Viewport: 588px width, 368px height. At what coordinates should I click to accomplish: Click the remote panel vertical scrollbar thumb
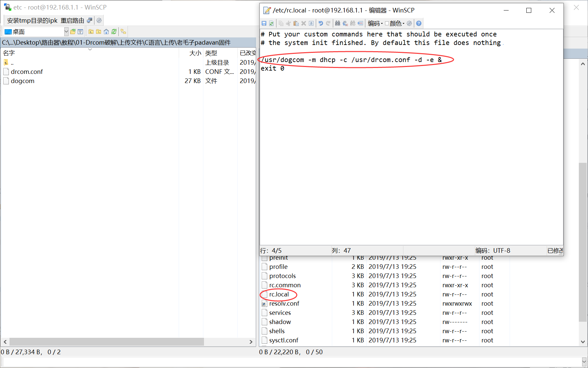[583, 242]
